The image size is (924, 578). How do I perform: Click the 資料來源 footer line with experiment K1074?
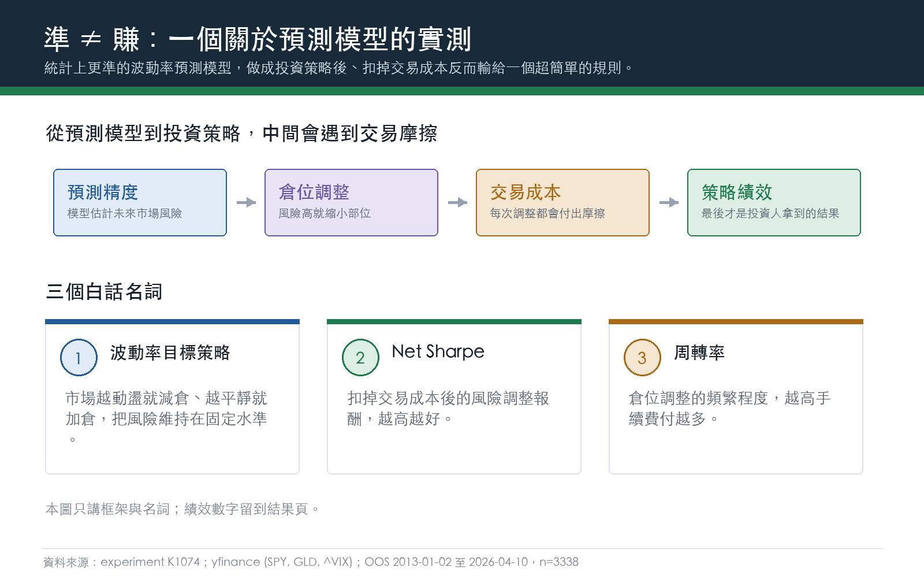[311, 562]
